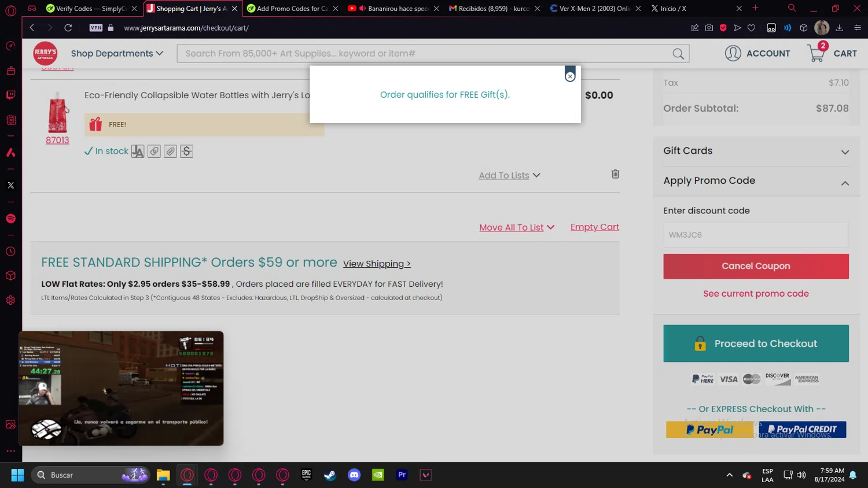Click Proceed to Checkout
868x488 pixels.
756,343
